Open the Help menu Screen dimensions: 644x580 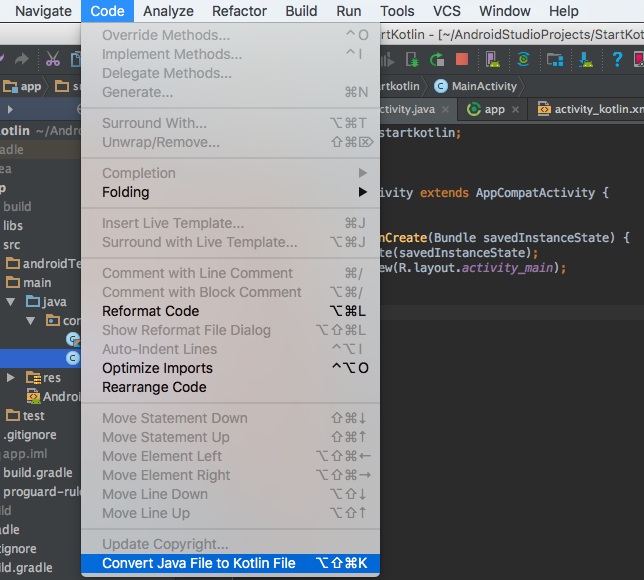(564, 11)
